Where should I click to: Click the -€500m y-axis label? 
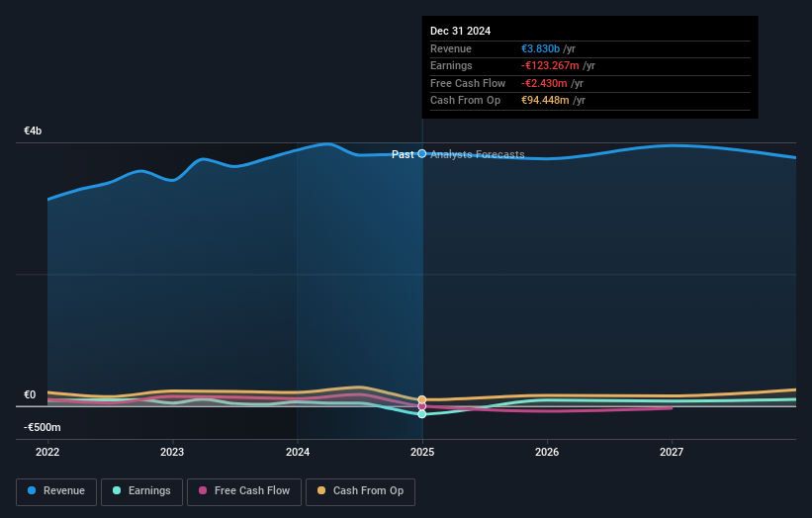[42, 427]
